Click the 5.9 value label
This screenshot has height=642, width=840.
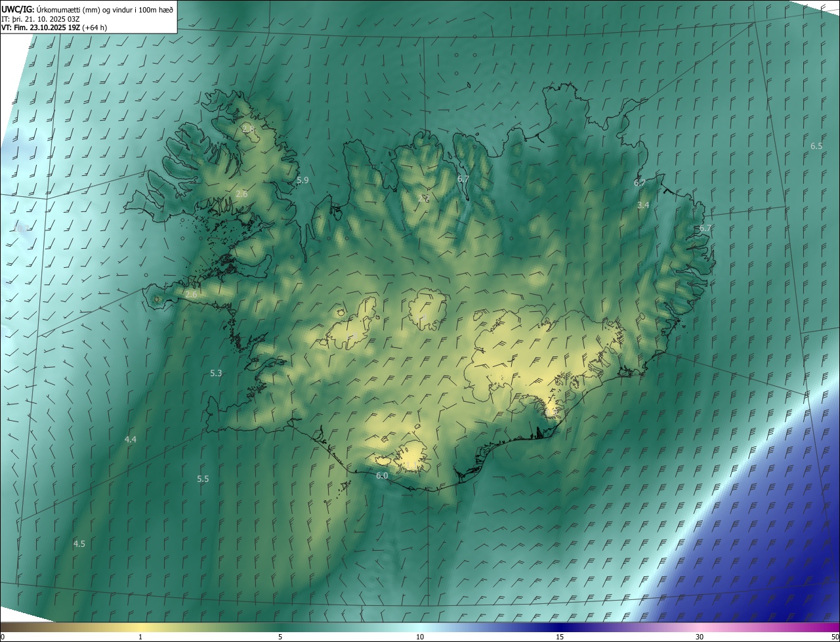point(303,180)
